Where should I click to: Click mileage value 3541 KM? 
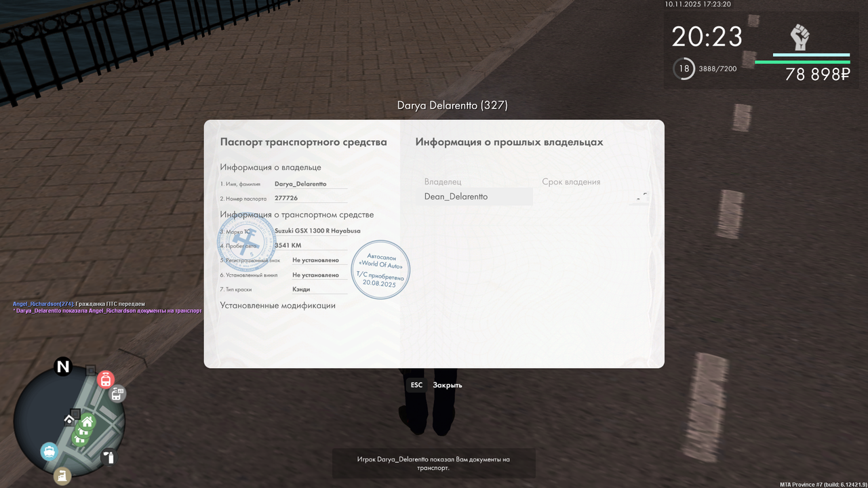point(288,245)
